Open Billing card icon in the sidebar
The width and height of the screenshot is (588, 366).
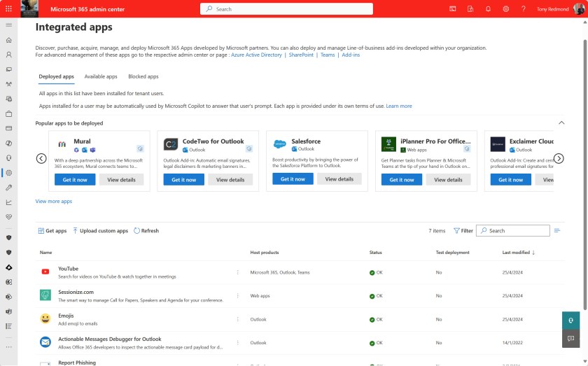[8, 128]
